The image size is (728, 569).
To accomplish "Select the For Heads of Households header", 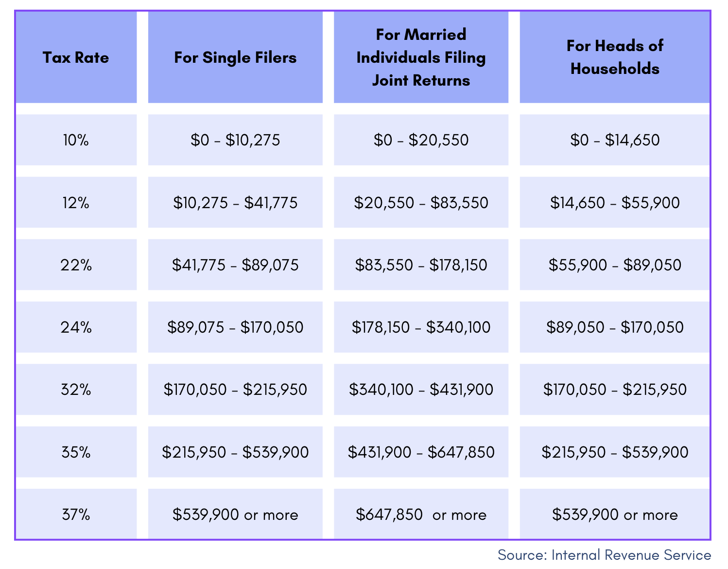I will (x=615, y=57).
